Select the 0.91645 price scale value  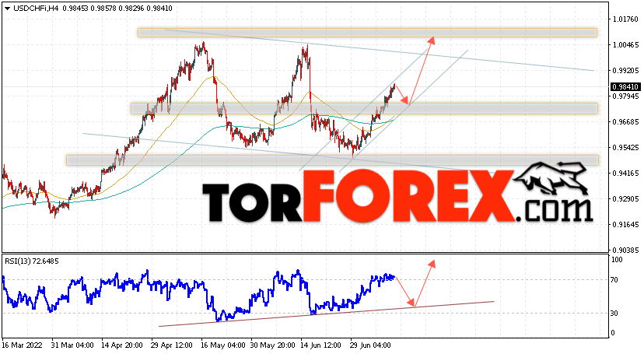(x=625, y=224)
